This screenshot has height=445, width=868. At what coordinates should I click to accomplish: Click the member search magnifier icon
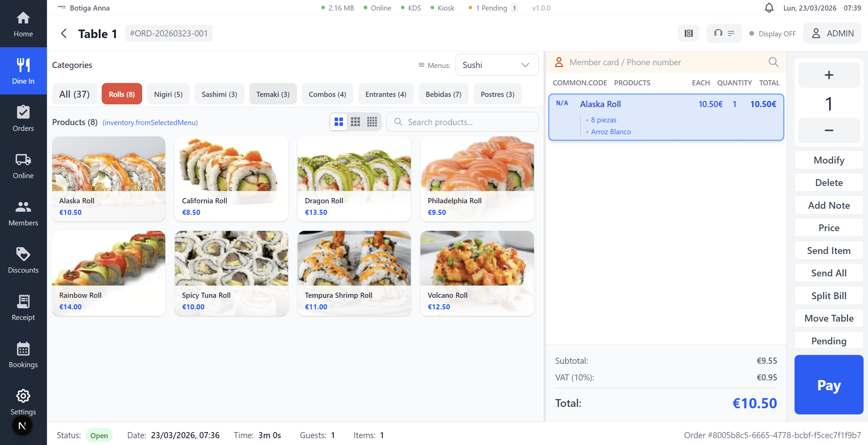click(773, 62)
